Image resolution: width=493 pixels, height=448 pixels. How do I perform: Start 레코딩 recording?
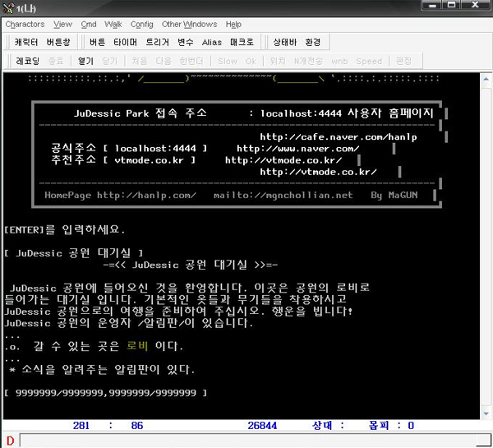(28, 61)
